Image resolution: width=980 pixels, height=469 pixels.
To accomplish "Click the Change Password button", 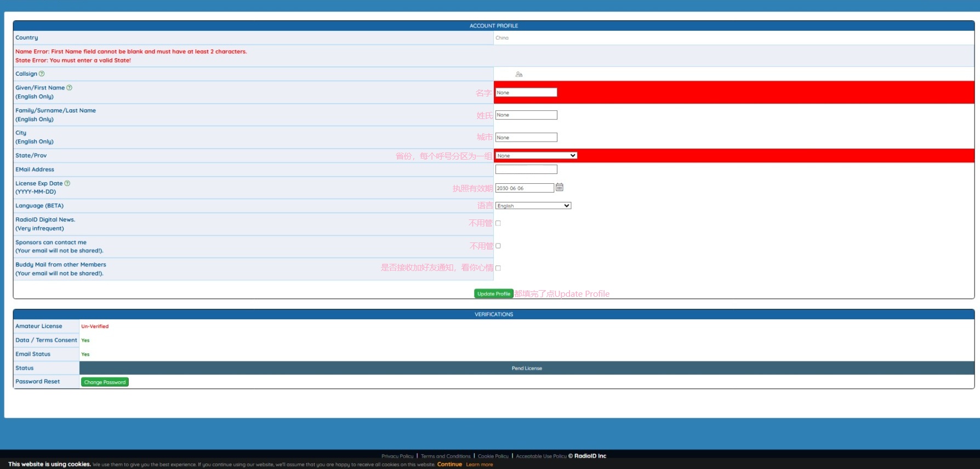I will pyautogui.click(x=105, y=382).
